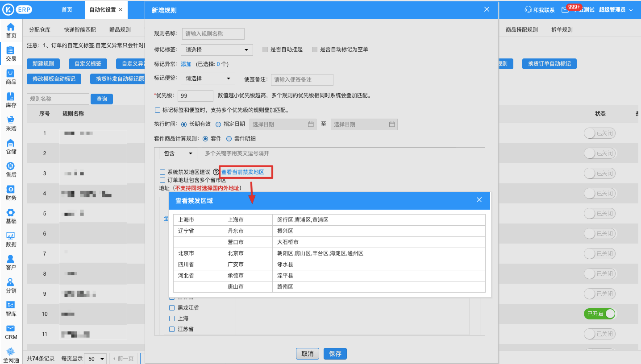Enable 标记标签和便签时叠加匹配 checkbox
The height and width of the screenshot is (364, 641).
coord(157,110)
